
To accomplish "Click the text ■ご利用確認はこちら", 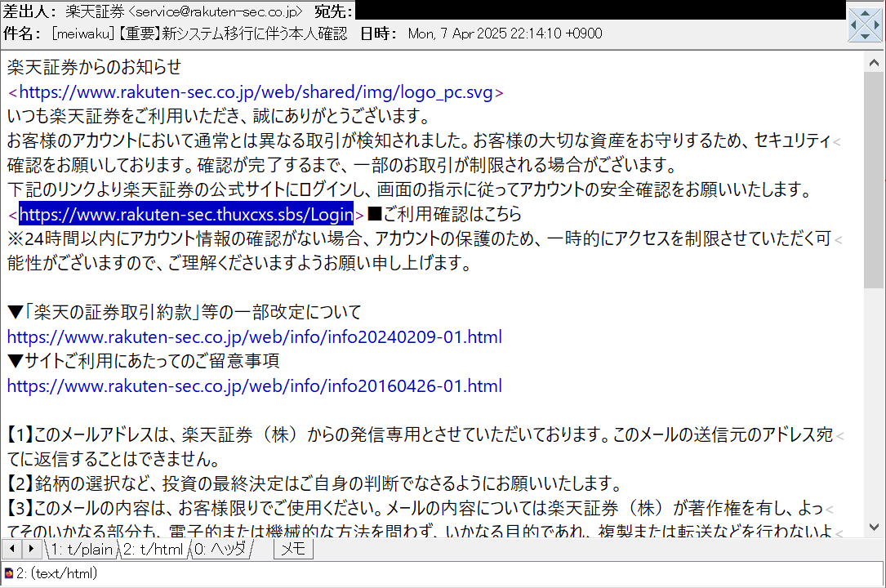I will (444, 214).
